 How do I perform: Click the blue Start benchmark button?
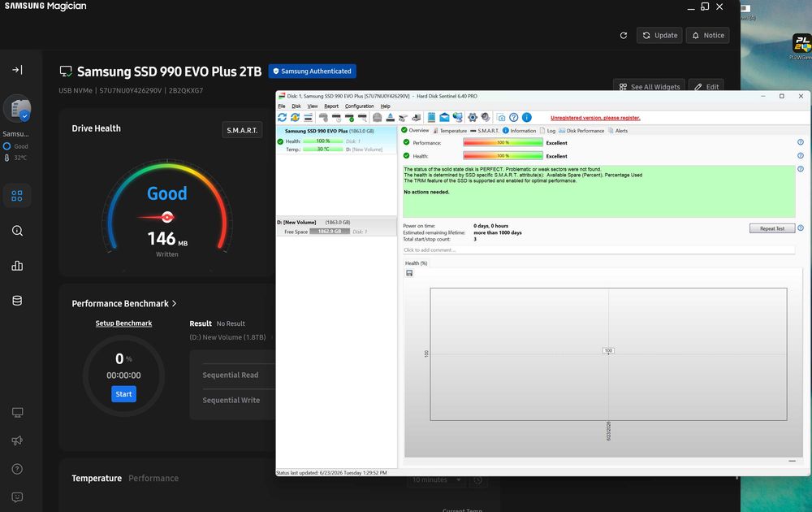click(123, 394)
